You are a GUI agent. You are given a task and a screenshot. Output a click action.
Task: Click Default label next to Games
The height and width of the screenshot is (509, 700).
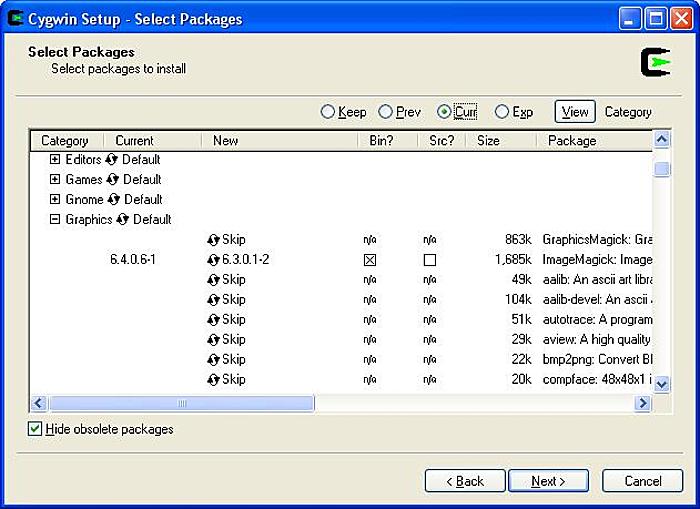point(142,179)
